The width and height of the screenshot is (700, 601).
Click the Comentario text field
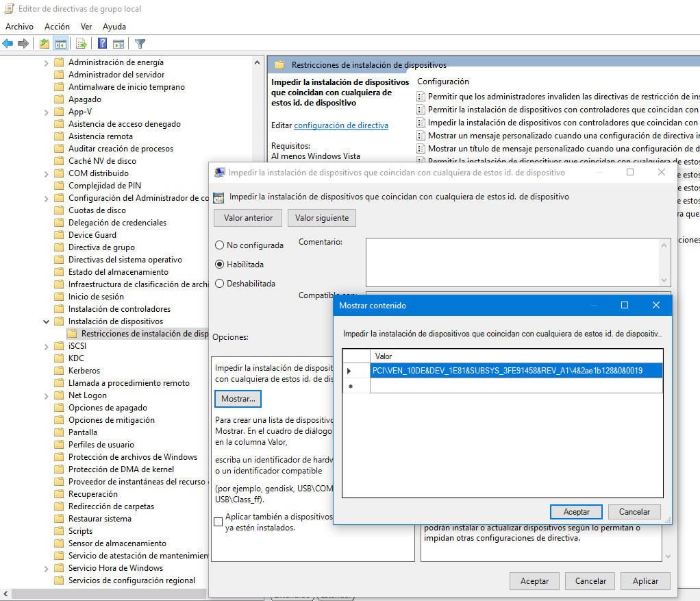click(x=512, y=262)
